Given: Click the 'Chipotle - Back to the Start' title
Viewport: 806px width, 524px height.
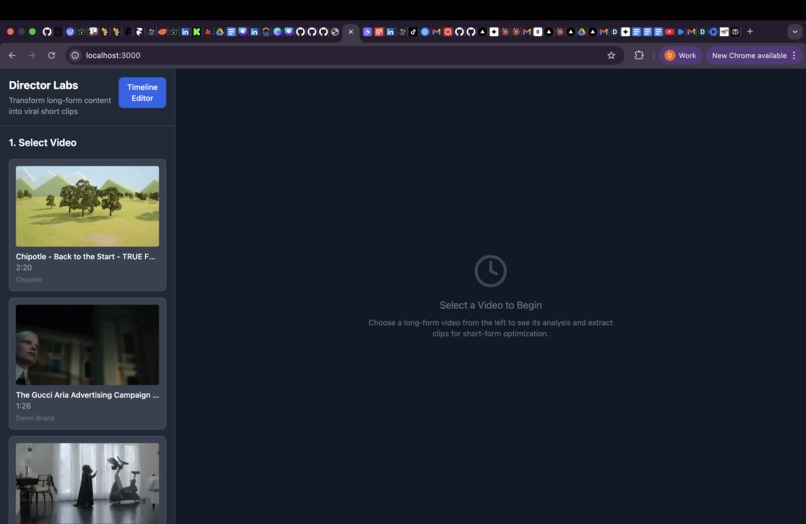Looking at the screenshot, I should point(85,256).
